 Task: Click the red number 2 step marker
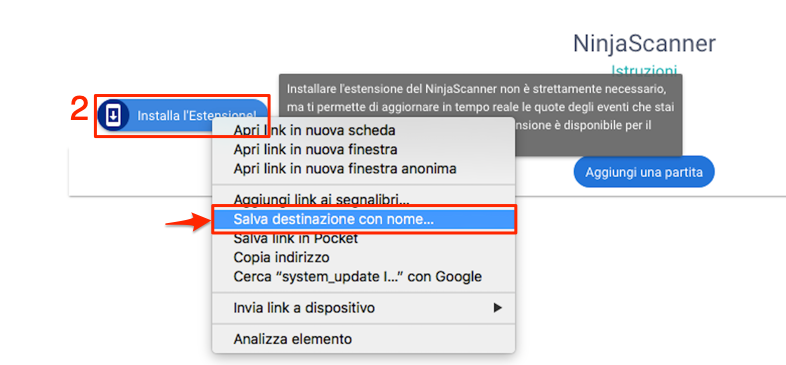coord(79,109)
